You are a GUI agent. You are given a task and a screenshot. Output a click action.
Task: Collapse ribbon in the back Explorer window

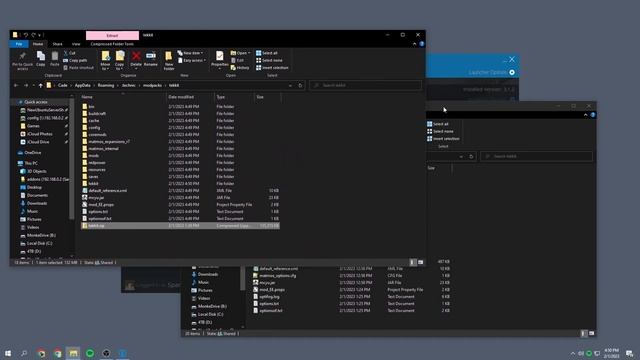[586, 115]
